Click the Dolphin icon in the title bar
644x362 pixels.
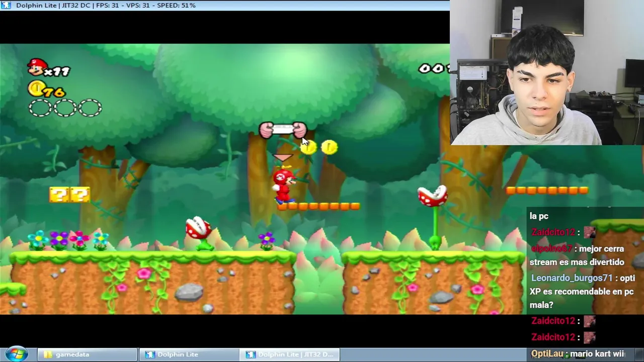point(7,5)
